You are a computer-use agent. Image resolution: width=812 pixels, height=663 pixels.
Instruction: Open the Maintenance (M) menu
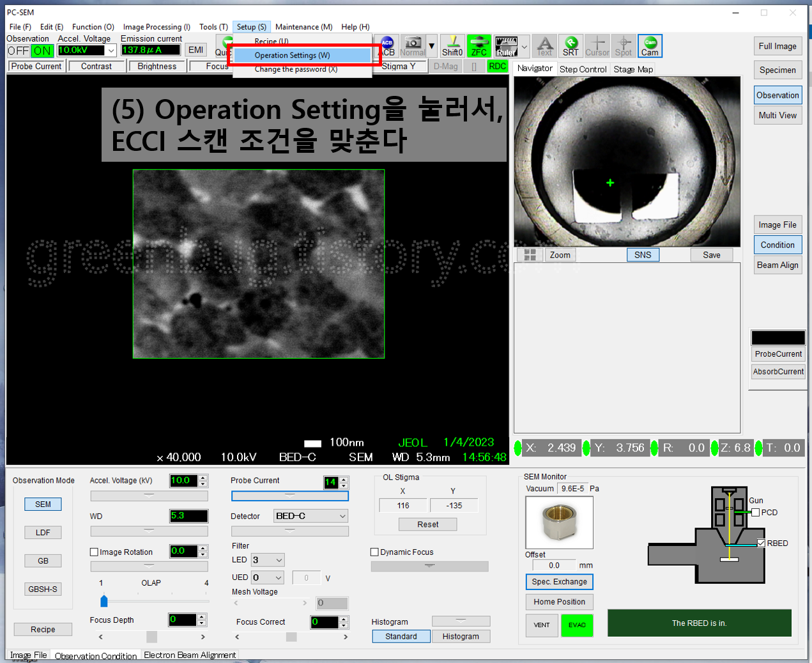coord(303,27)
